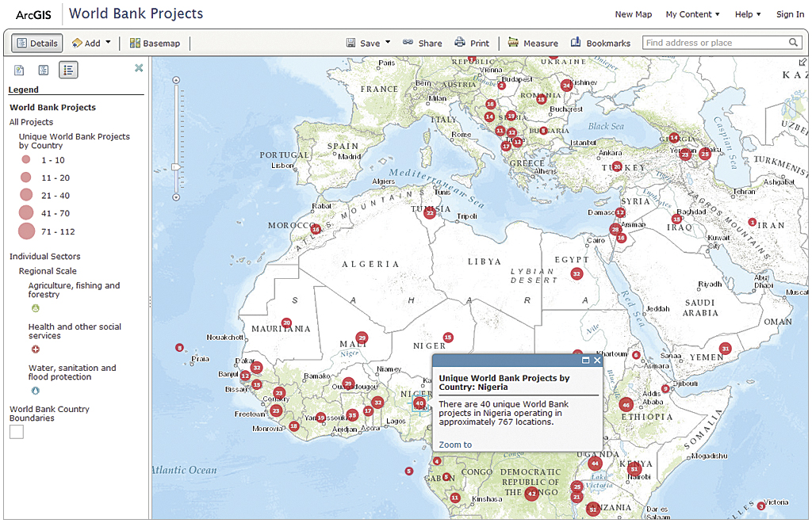Screen dimensions: 812x523
Task: Click zoom out button below zoom slider
Action: tap(176, 197)
